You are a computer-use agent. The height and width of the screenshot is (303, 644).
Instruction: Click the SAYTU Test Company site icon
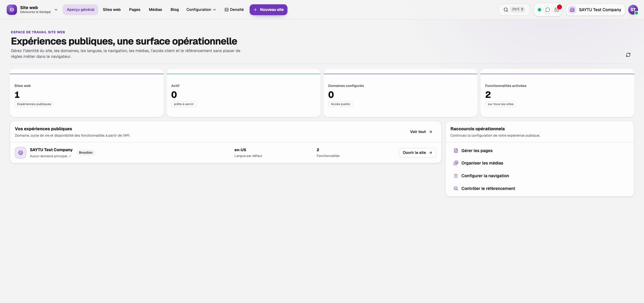[21, 153]
